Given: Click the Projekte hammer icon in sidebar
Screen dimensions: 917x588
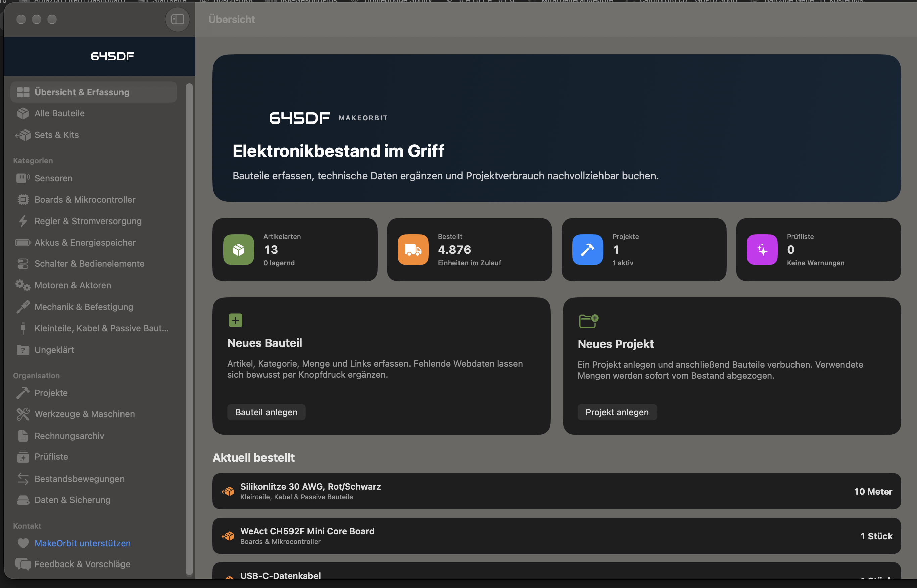Looking at the screenshot, I should [x=23, y=393].
